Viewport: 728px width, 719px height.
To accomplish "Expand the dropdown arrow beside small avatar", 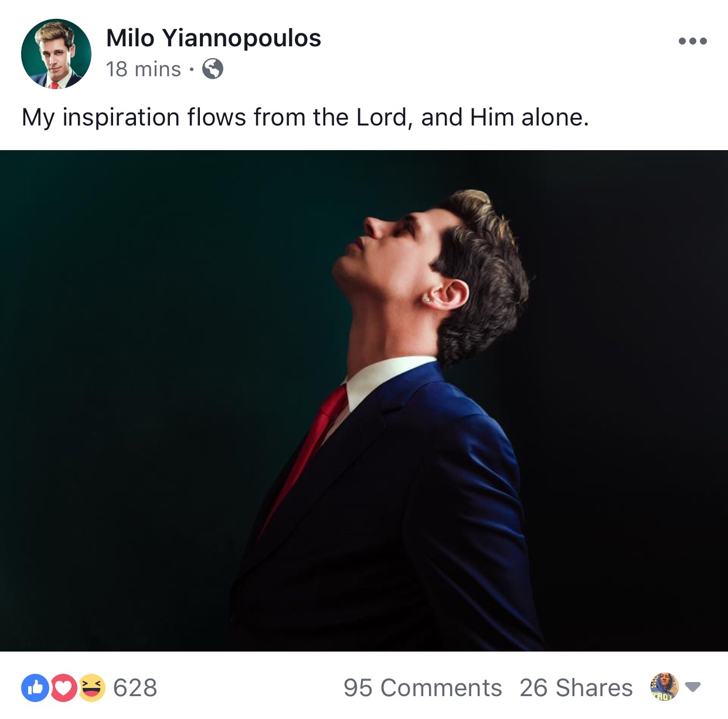I will click(693, 687).
